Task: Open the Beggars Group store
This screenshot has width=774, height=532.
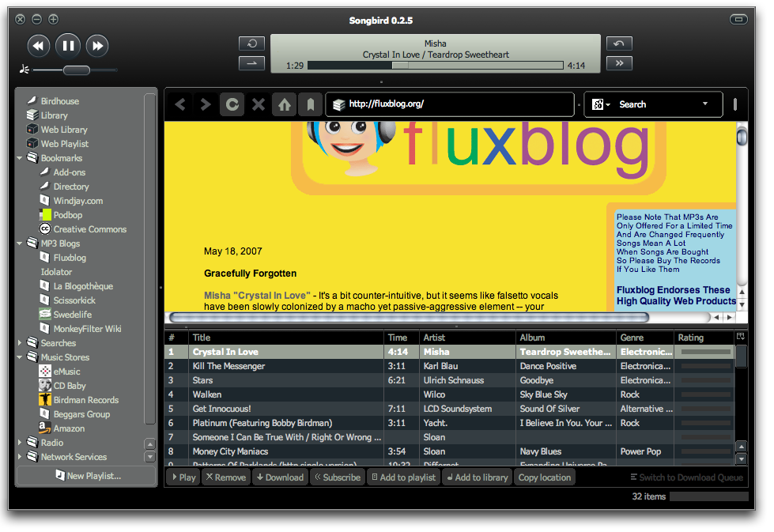Action: 81,414
